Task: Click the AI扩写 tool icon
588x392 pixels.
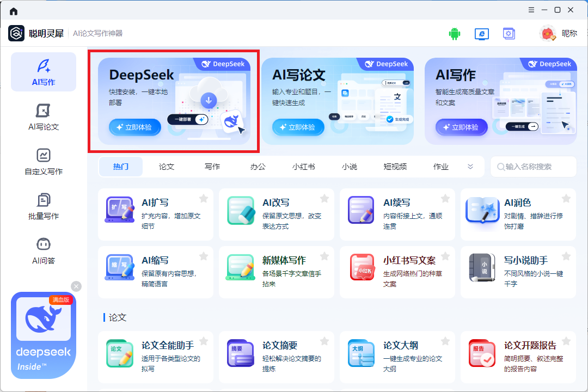Action: 120,209
